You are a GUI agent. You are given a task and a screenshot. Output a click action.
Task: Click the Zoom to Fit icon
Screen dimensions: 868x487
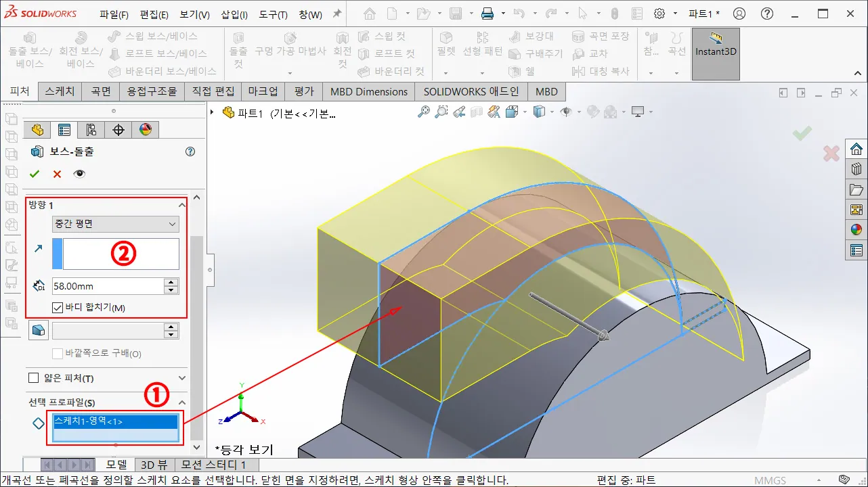pos(423,112)
